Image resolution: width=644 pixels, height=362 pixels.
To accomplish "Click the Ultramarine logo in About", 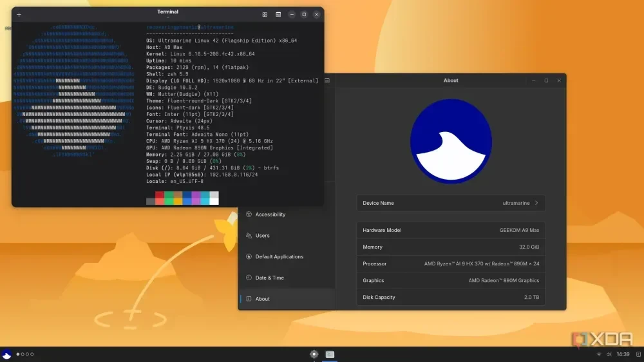I will click(451, 140).
